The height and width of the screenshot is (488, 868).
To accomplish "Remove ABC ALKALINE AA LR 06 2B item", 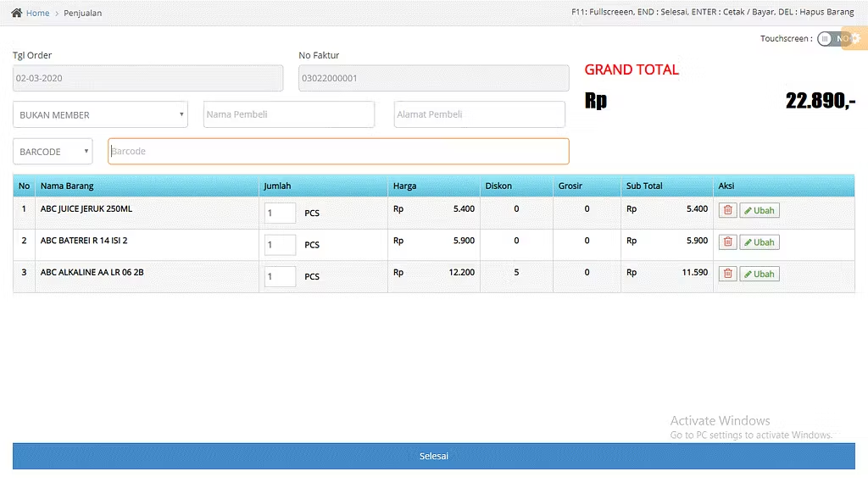I will 727,274.
